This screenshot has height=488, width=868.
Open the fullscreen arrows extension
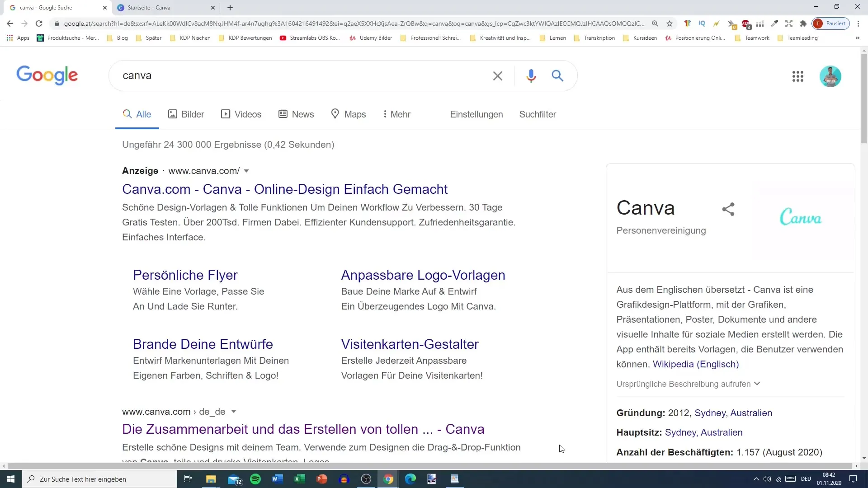789,23
